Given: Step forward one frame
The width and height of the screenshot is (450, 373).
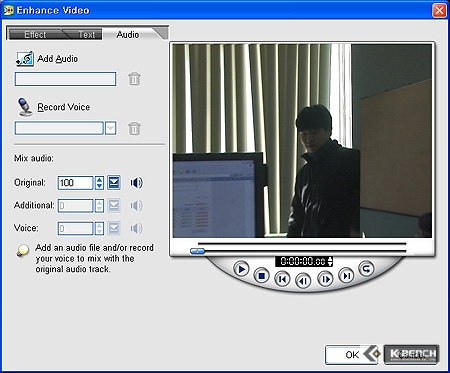Looking at the screenshot, I should tap(325, 279).
